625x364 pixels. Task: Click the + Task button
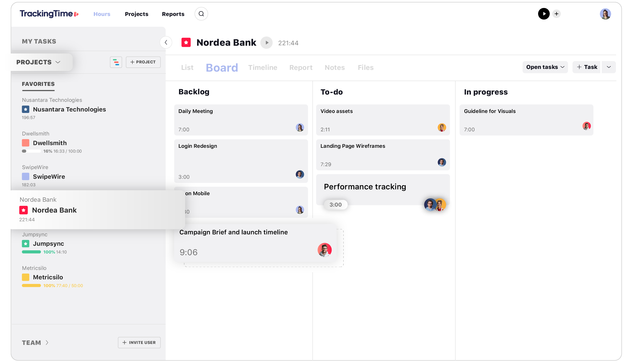[x=586, y=67]
